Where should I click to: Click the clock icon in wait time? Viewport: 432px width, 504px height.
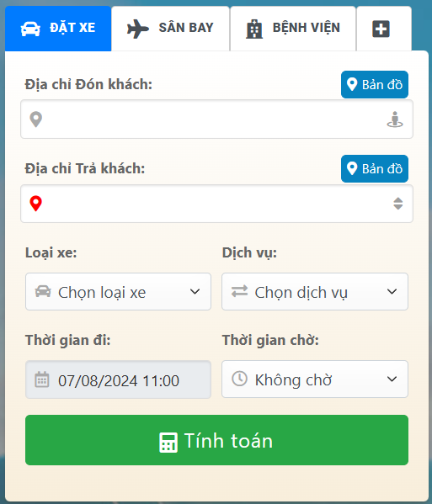click(x=239, y=379)
